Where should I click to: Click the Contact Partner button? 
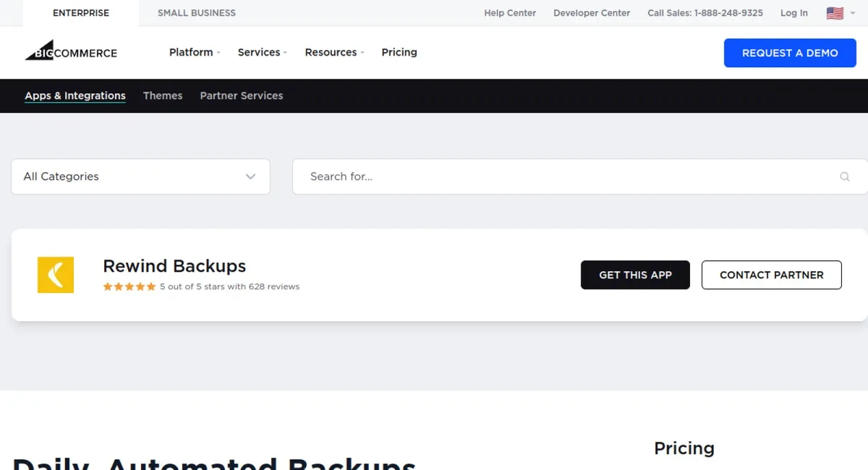point(772,275)
